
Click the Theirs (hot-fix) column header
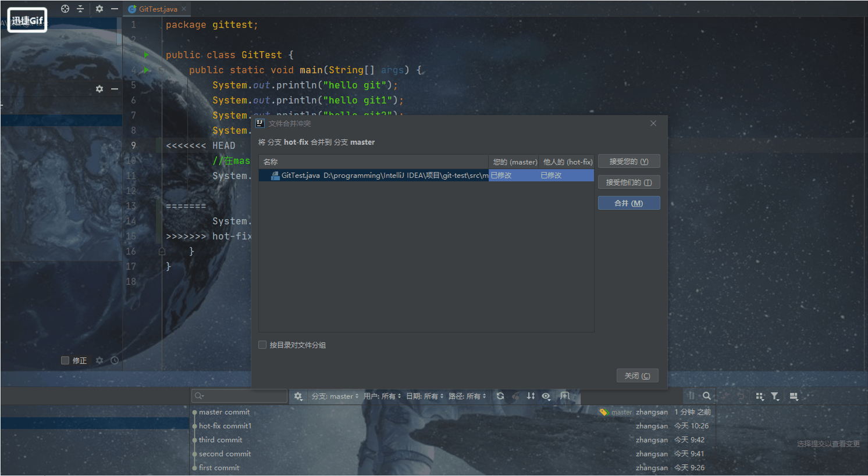pyautogui.click(x=567, y=162)
